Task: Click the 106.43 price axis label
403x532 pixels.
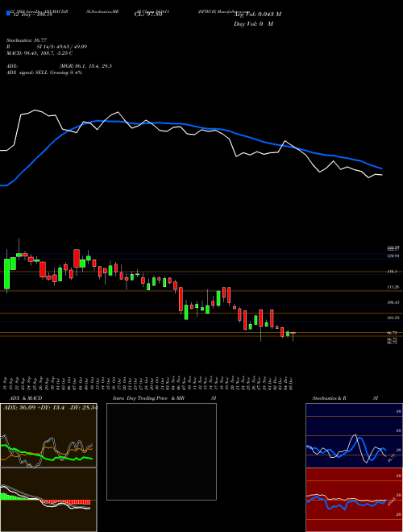Action: tap(393, 302)
